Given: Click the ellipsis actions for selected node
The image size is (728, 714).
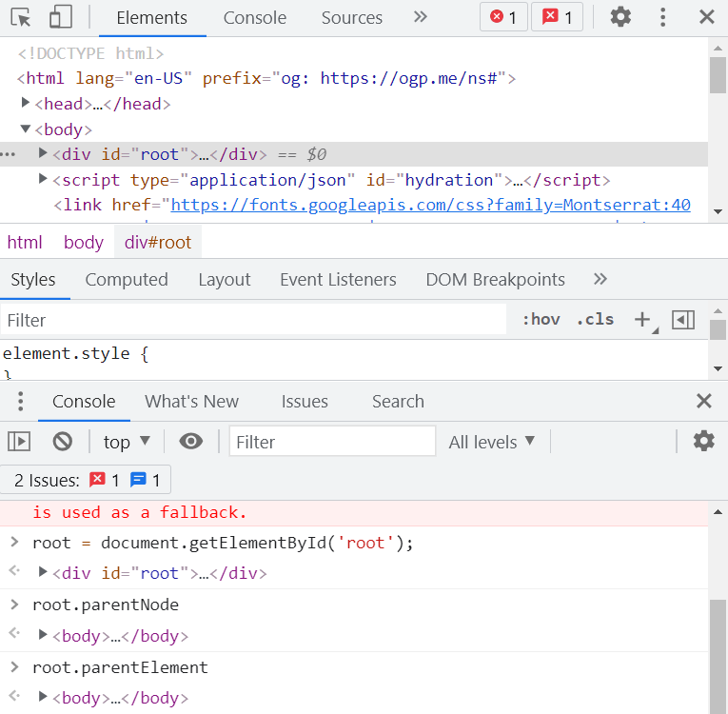Looking at the screenshot, I should [x=9, y=154].
